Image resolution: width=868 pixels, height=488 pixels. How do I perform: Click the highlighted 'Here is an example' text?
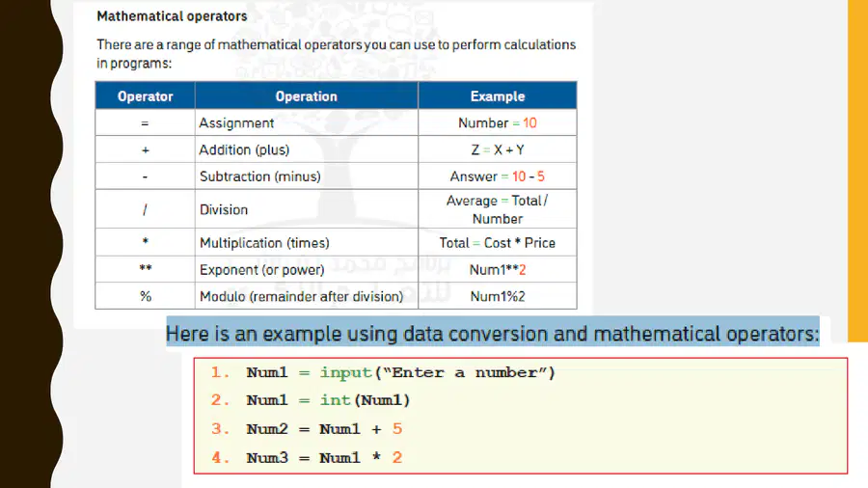pos(492,334)
